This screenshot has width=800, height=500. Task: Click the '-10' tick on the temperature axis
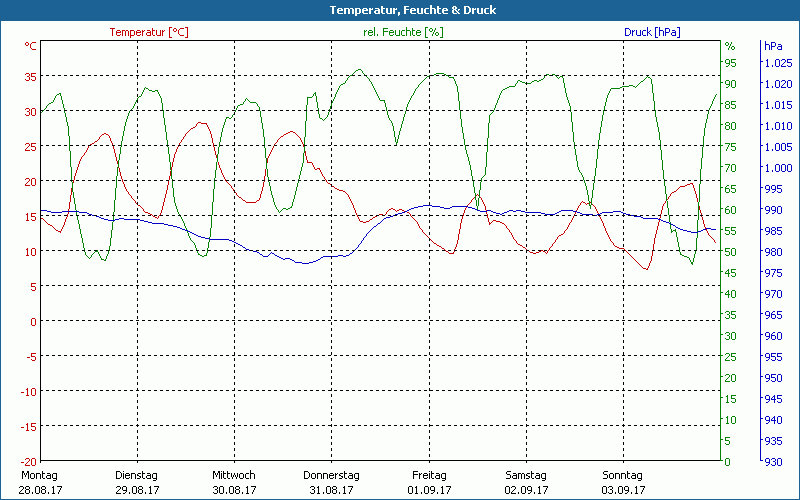pos(29,392)
